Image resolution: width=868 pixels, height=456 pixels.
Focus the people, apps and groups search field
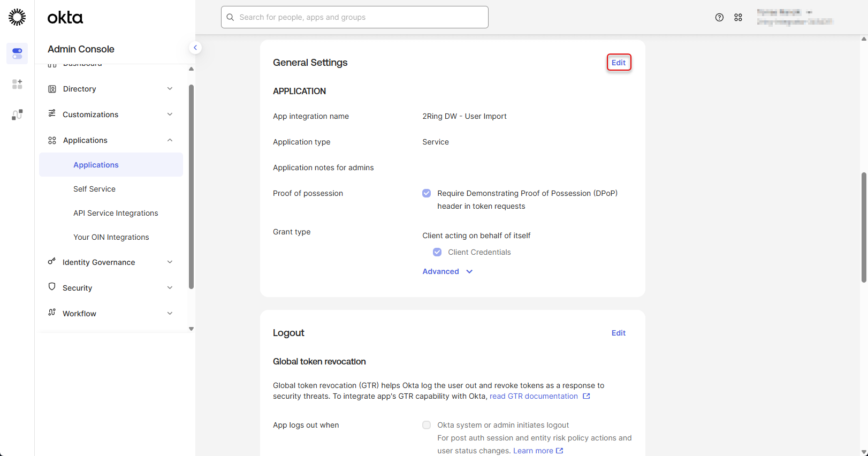pyautogui.click(x=354, y=17)
